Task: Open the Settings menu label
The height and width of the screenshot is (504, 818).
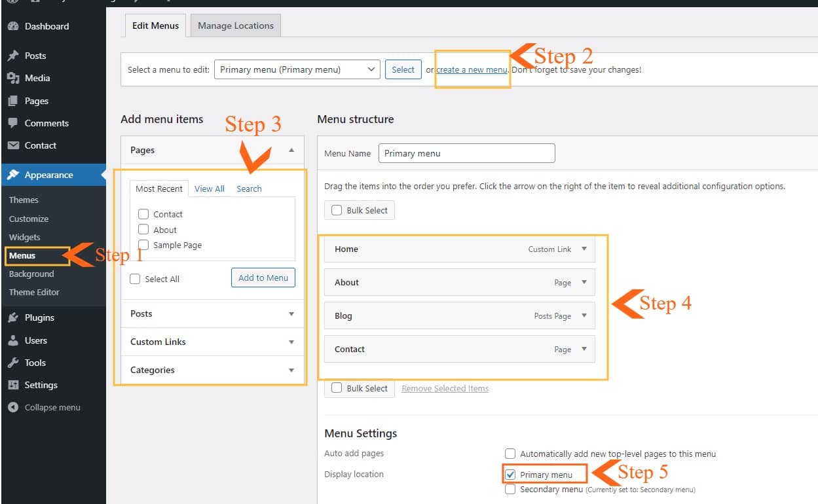Action: click(x=41, y=385)
